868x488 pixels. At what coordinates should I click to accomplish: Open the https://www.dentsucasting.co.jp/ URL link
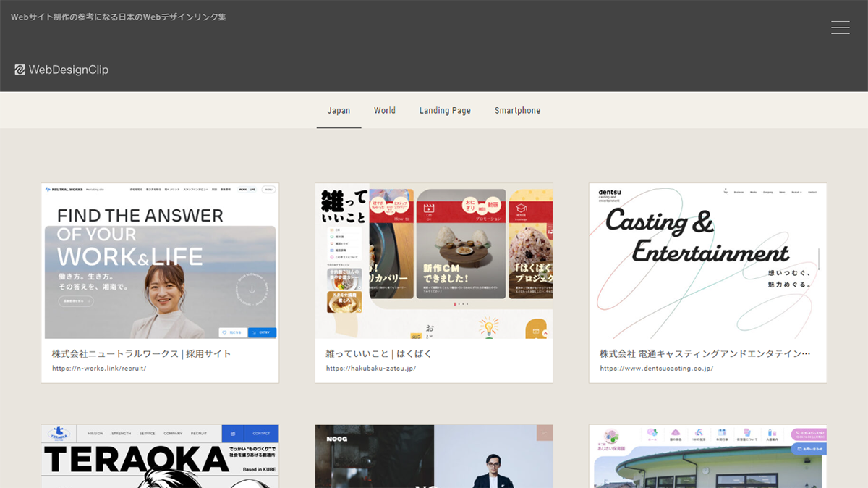(x=655, y=368)
